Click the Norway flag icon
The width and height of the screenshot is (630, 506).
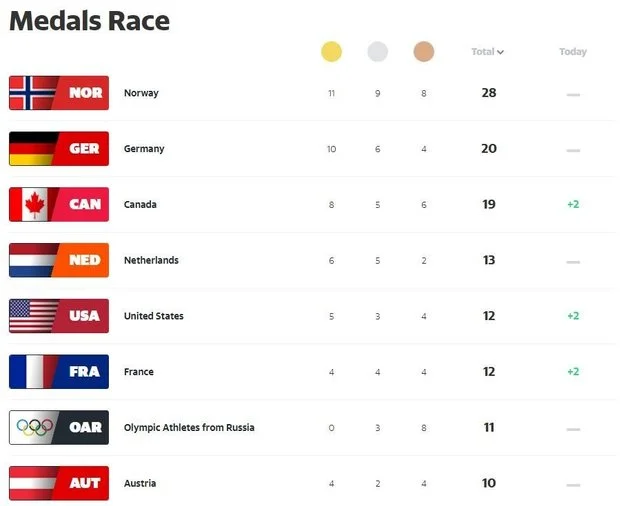coord(32,93)
